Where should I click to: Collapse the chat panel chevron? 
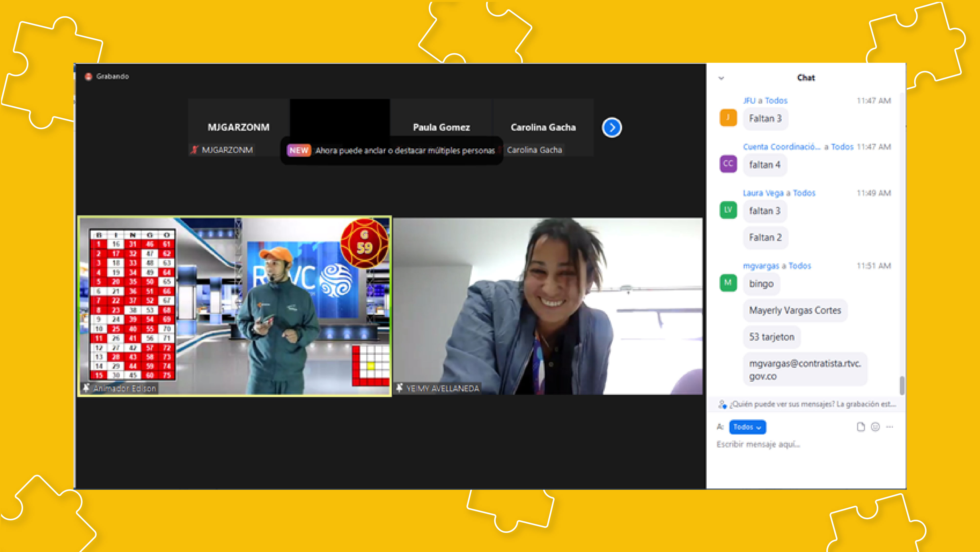(x=721, y=78)
